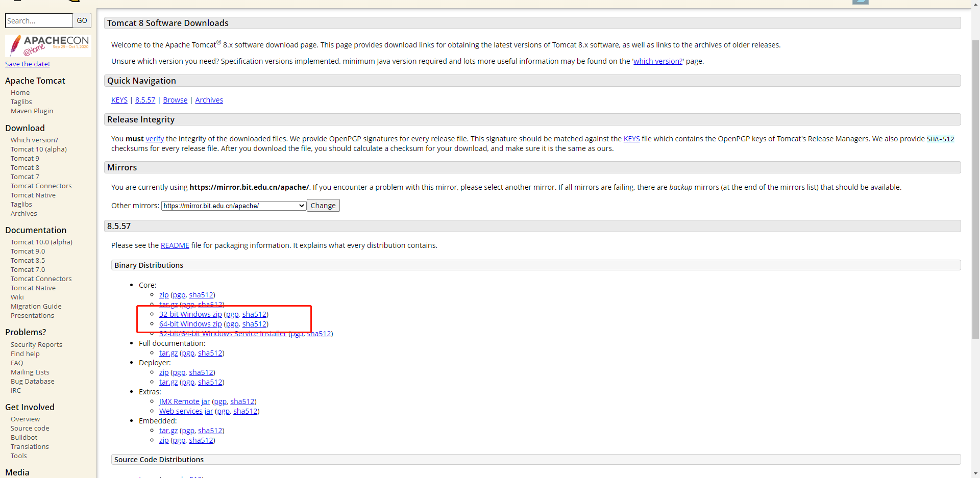Open the 'verify' link under Release Integrity
Screen dimensions: 980x478
[x=155, y=139]
